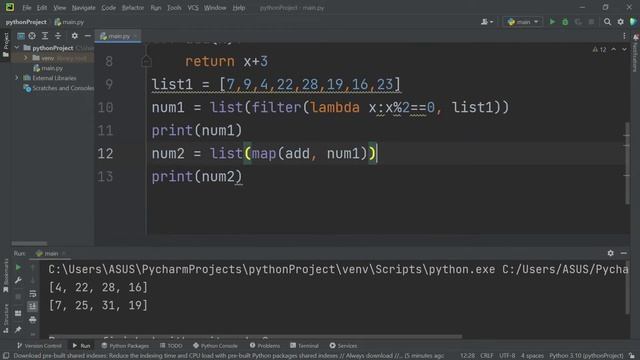Screen dimensions: 640x360
Task: Click the status bar tool windows toggle icon
Action: click(6, 356)
